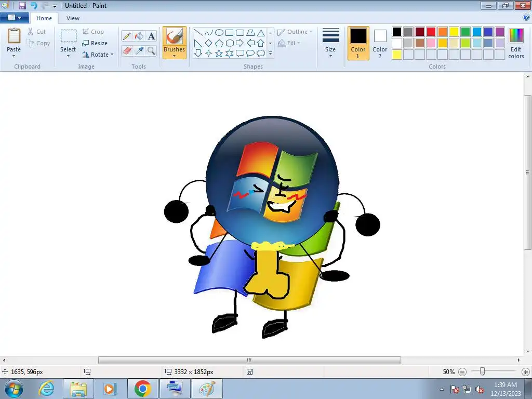This screenshot has width=532, height=399.
Task: Choose the Left arrow shape
Action: (250, 43)
